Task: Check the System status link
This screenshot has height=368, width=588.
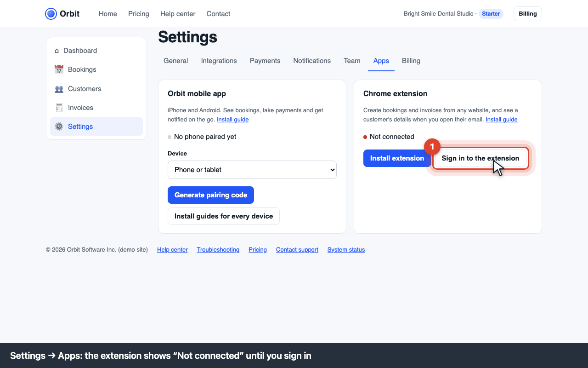Action: (346, 250)
